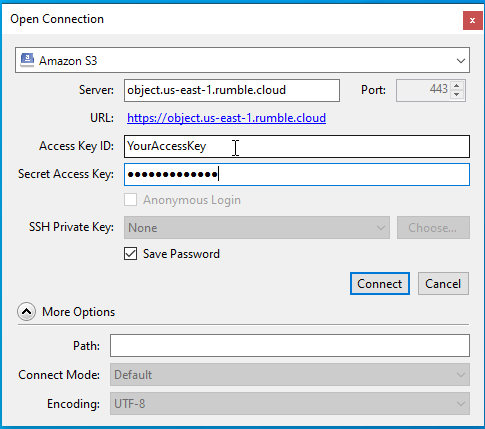Click the Choose... button
The image size is (485, 429).
[433, 228]
